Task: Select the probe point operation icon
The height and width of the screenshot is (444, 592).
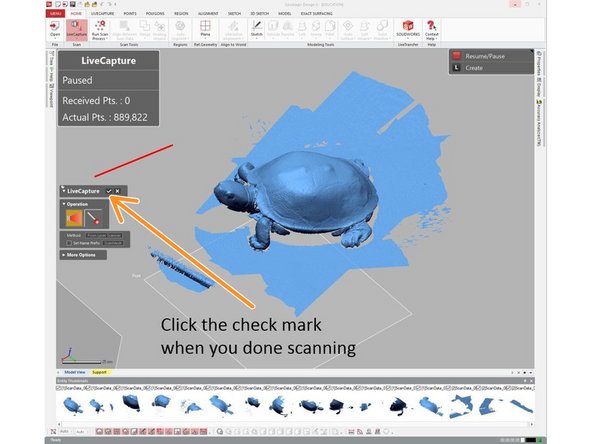Action: coord(93,218)
